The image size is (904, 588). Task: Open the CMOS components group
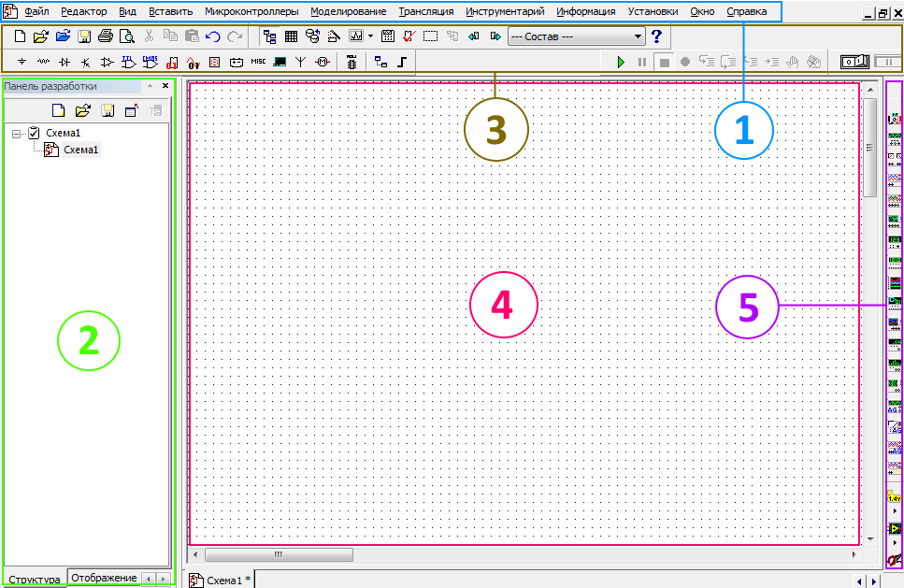point(150,63)
